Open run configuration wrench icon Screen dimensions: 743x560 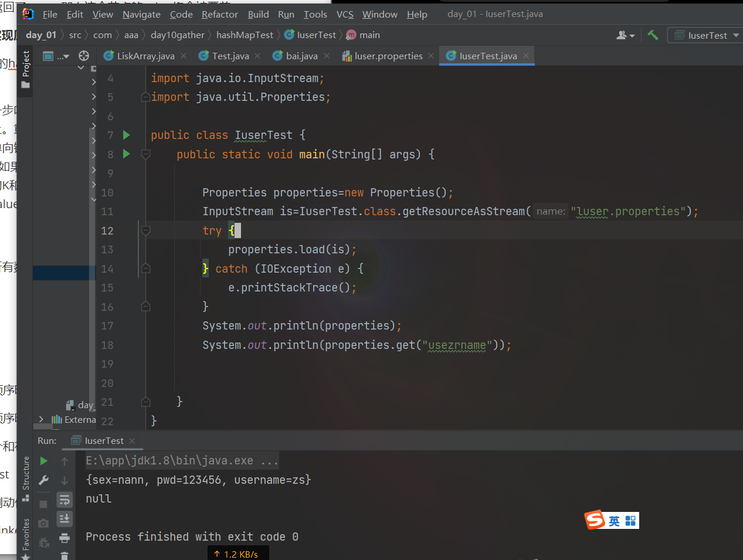43,480
